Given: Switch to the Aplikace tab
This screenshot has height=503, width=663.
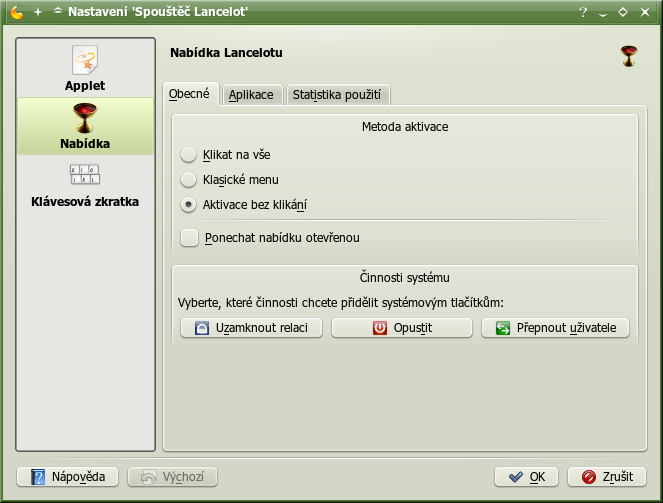Looking at the screenshot, I should (251, 95).
